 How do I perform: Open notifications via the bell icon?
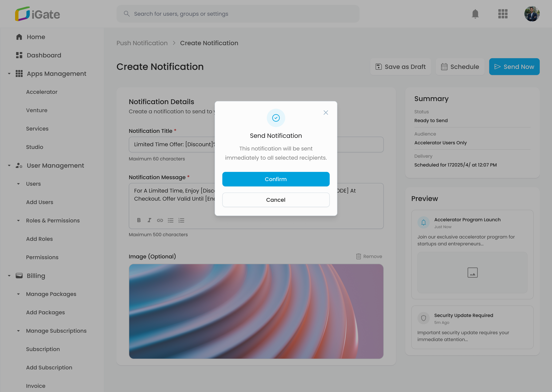pyautogui.click(x=475, y=14)
